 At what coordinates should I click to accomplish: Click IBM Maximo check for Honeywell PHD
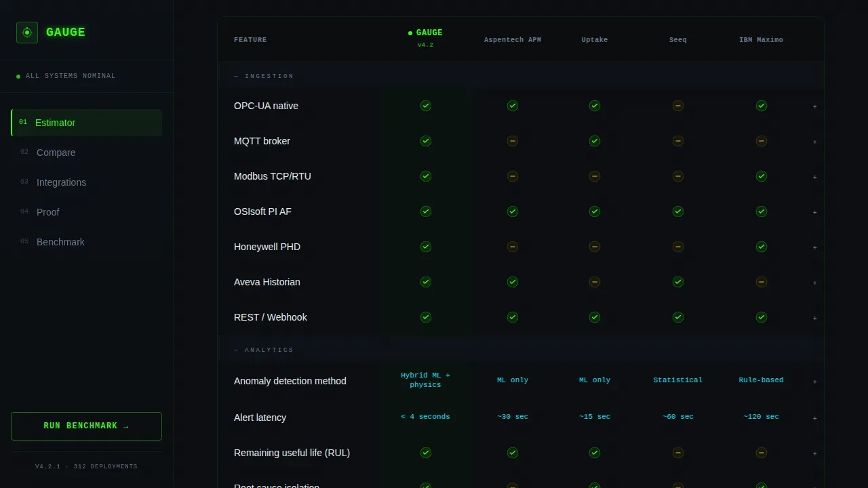click(762, 247)
